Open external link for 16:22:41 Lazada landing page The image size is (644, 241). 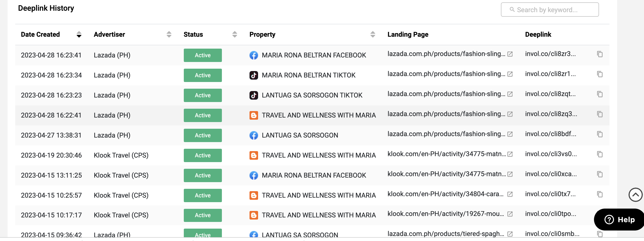510,114
